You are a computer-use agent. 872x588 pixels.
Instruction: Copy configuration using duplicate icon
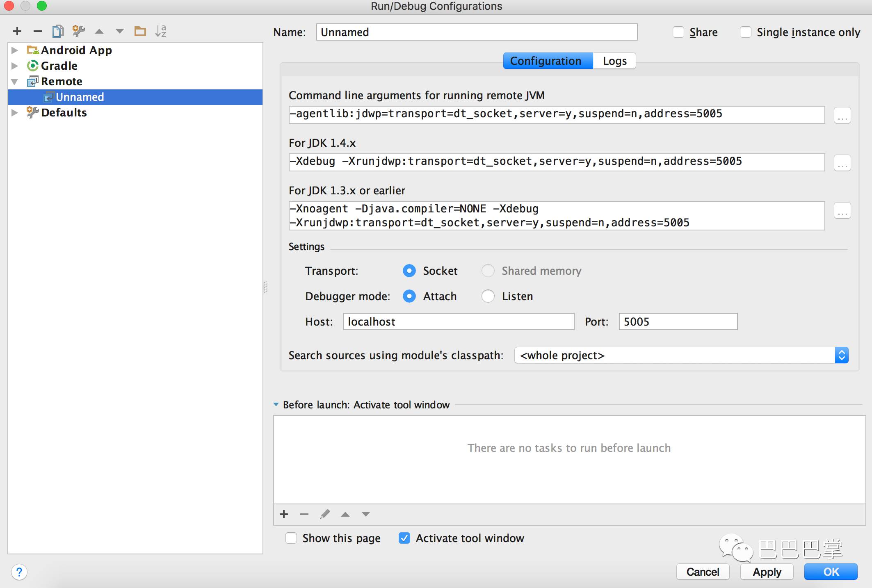58,31
